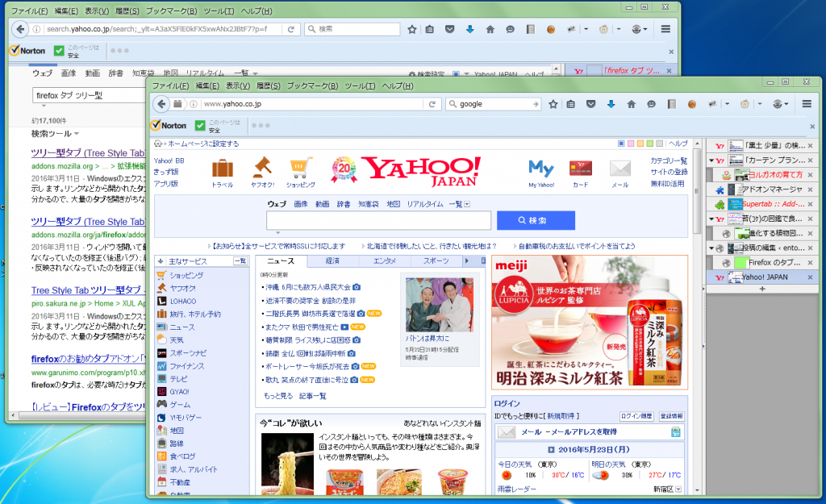Image resolution: width=826 pixels, height=504 pixels.
Task: Choose the pink theme color swatch
Action: [631, 144]
